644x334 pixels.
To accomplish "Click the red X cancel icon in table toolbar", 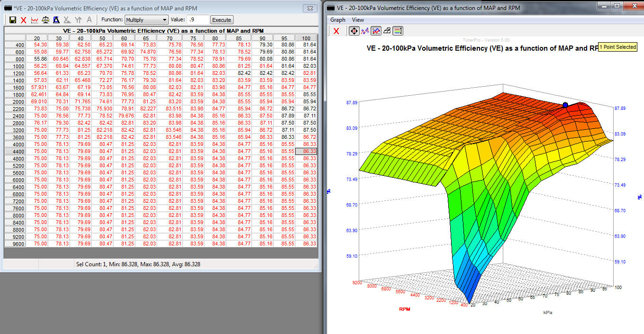I will tap(24, 20).
